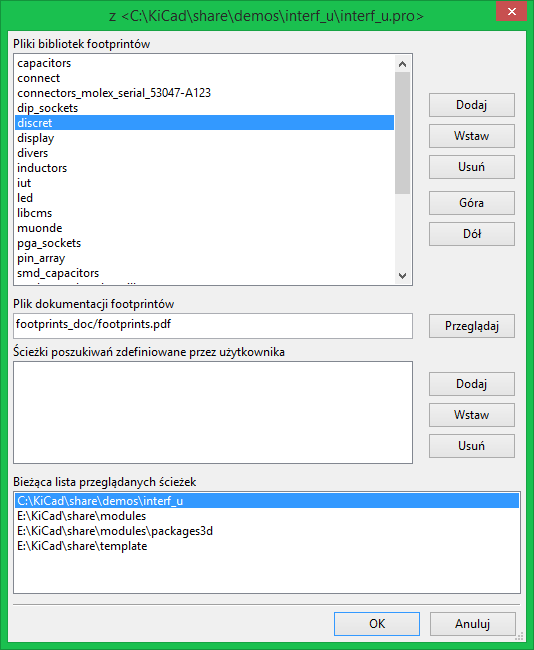This screenshot has width=534, height=650.
Task: Open Przeglądaj to browse documentation file
Action: click(472, 326)
